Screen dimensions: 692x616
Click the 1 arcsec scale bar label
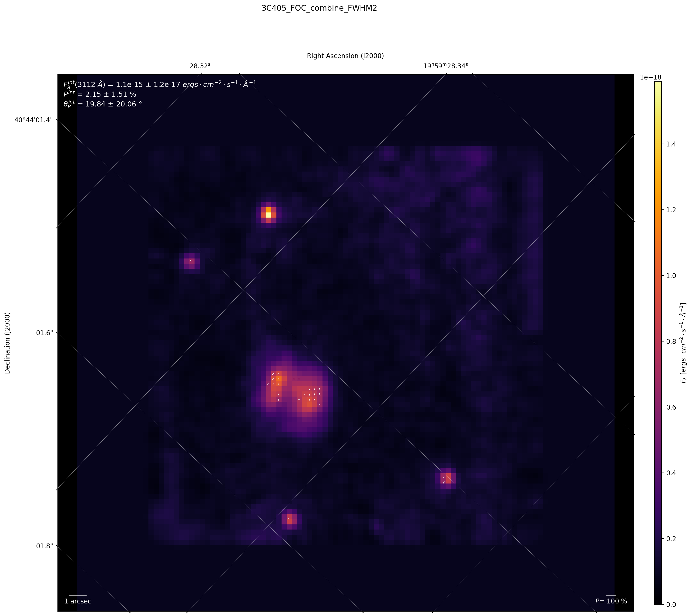click(77, 601)
